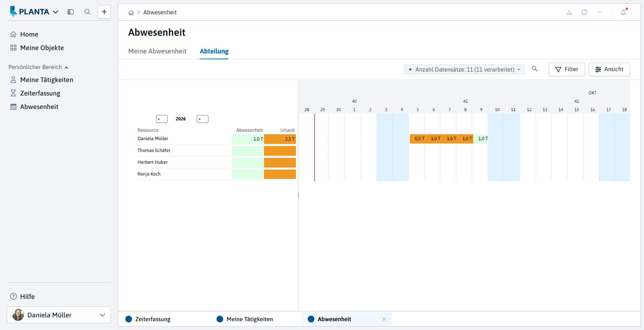The height and width of the screenshot is (330, 644).
Task: Select the Abteilung tab
Action: tap(214, 51)
